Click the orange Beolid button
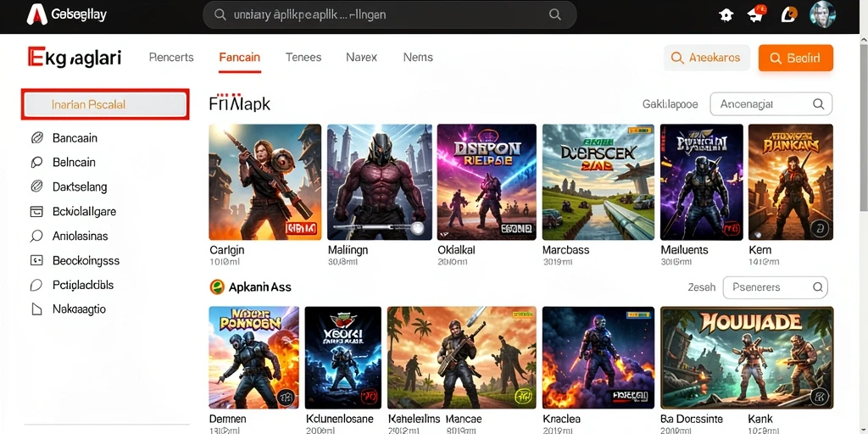 click(795, 58)
